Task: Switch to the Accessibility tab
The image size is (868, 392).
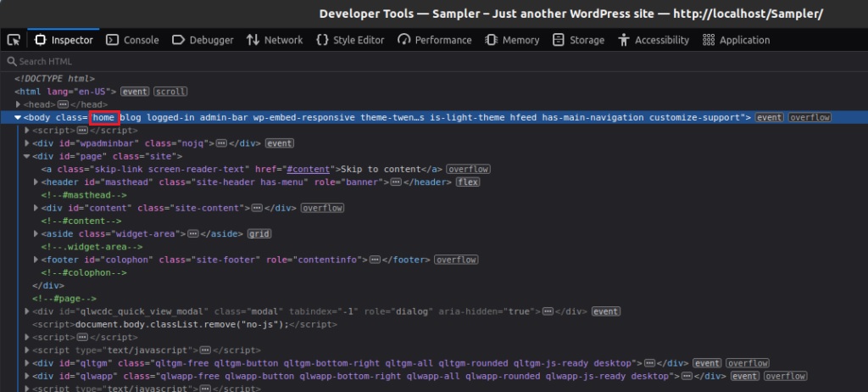Action: (x=654, y=40)
